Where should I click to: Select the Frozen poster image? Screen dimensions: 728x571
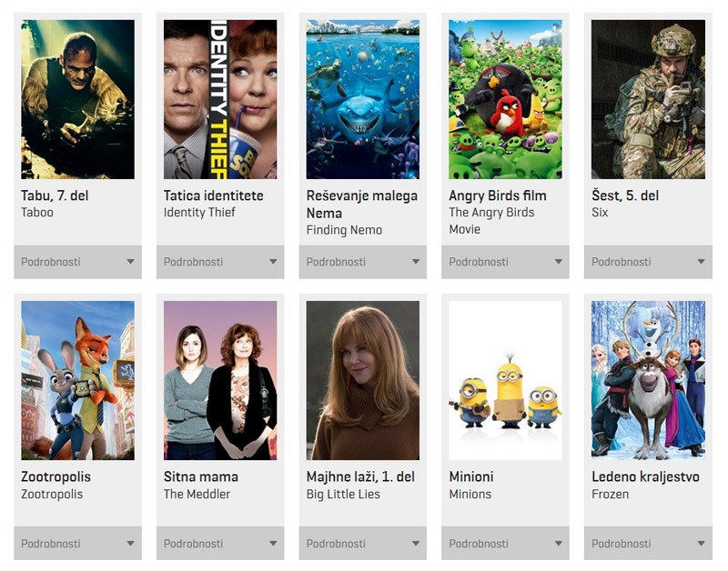coord(648,380)
